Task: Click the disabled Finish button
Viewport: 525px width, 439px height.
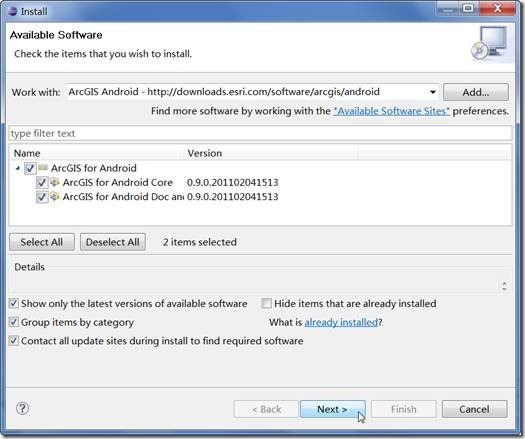Action: click(404, 409)
